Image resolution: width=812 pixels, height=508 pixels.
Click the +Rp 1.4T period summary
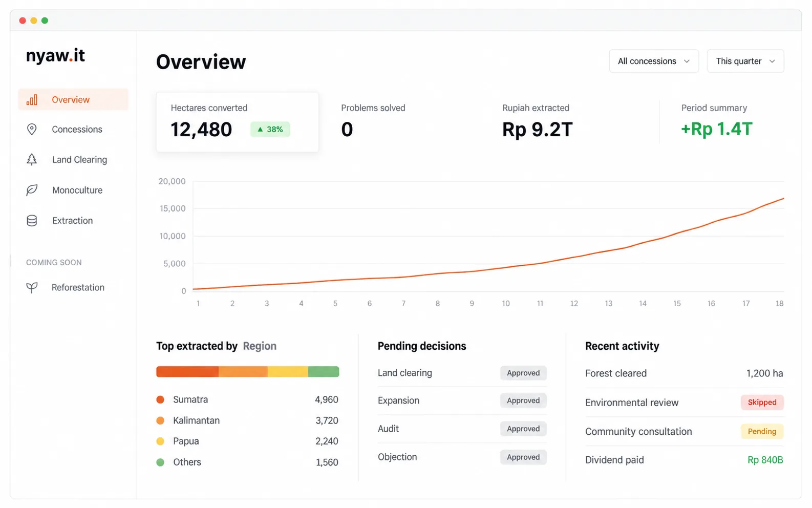(716, 129)
